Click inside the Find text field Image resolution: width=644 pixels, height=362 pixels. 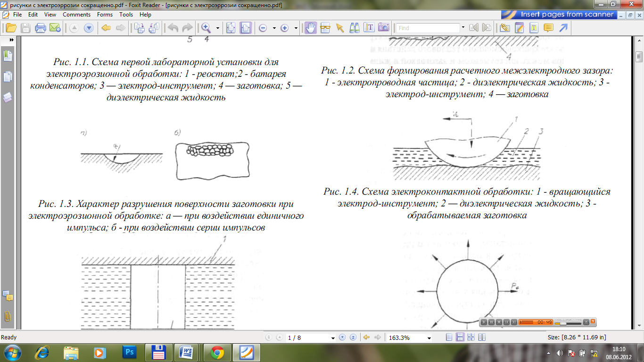pos(427,28)
